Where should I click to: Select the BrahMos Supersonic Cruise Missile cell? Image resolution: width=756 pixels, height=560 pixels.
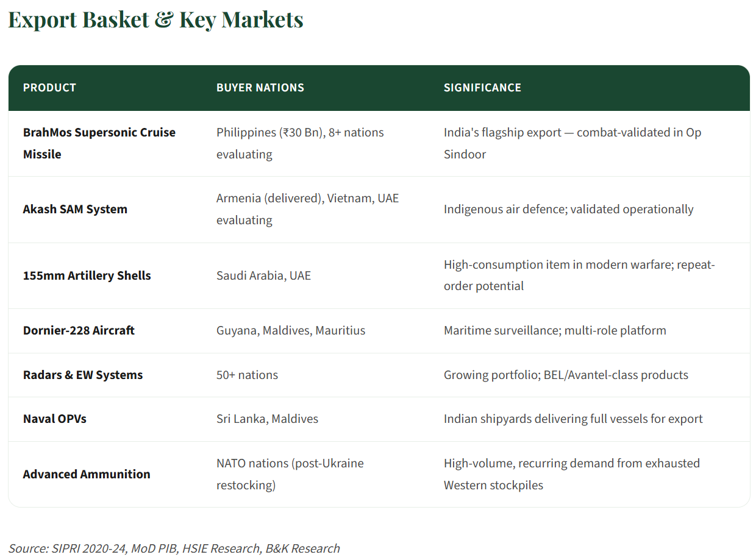[99, 143]
